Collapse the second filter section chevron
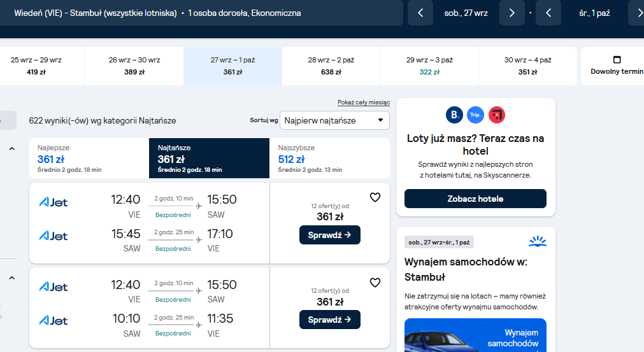The image size is (644, 352). pos(12,278)
